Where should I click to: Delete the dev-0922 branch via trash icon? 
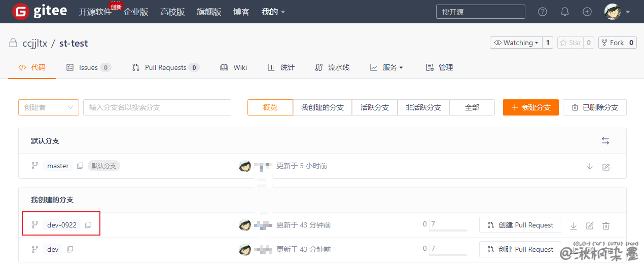606,226
